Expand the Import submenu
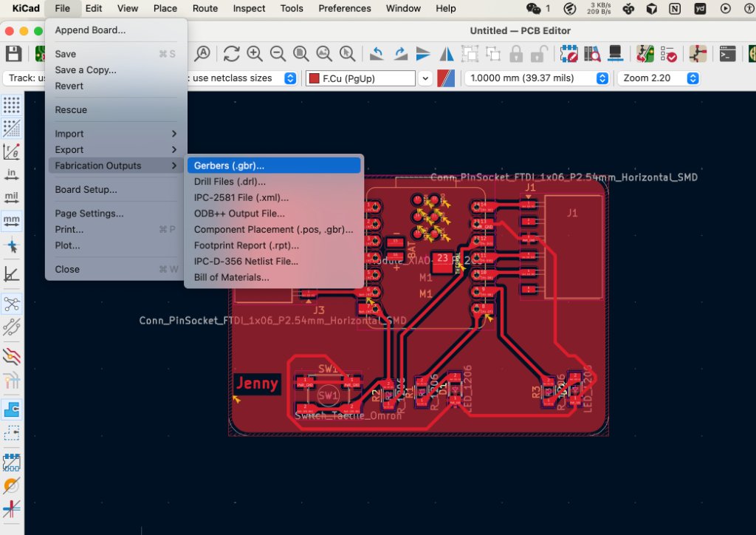The height and width of the screenshot is (535, 756). (x=116, y=134)
